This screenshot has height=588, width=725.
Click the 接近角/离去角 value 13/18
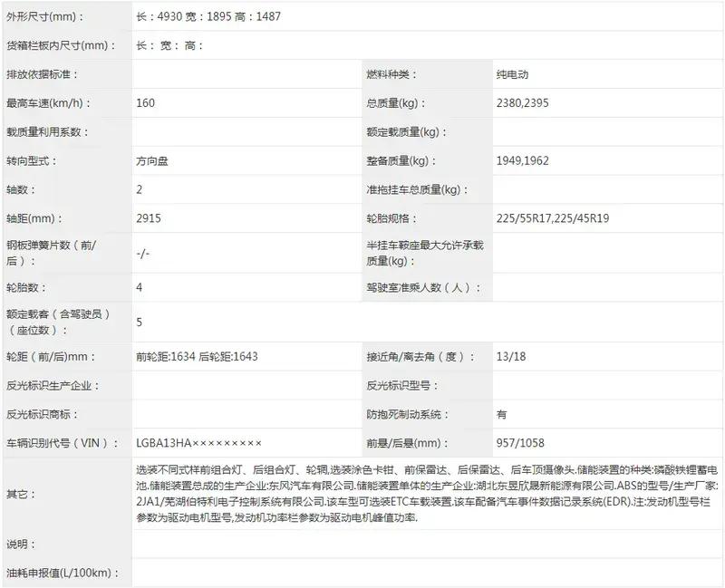(x=510, y=356)
